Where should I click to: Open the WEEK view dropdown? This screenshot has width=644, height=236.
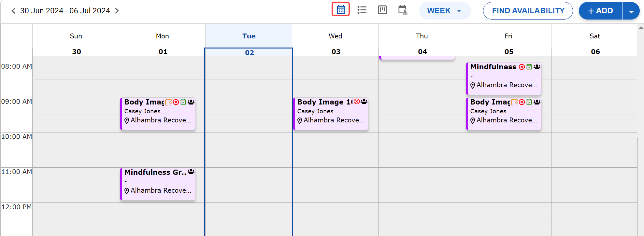[444, 11]
